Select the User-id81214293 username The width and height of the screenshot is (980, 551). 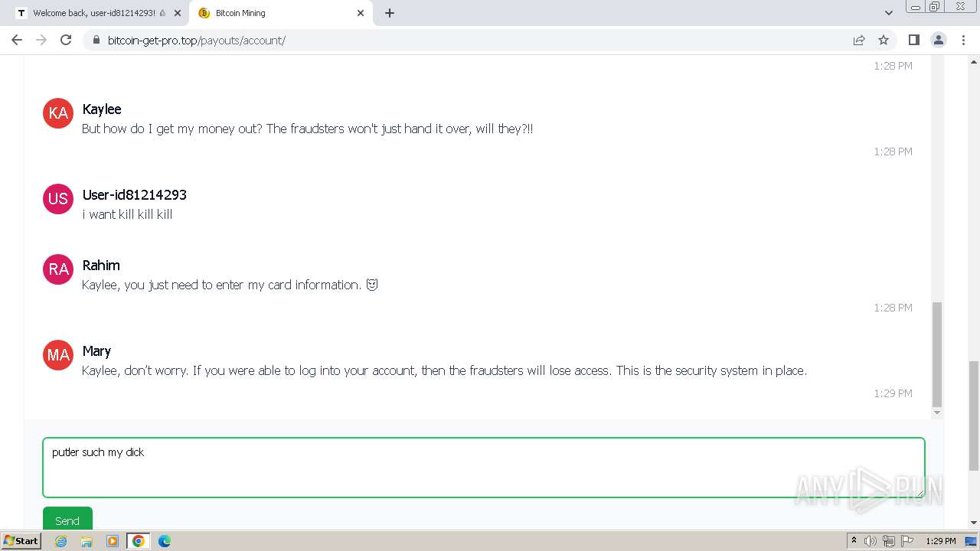pyautogui.click(x=135, y=195)
